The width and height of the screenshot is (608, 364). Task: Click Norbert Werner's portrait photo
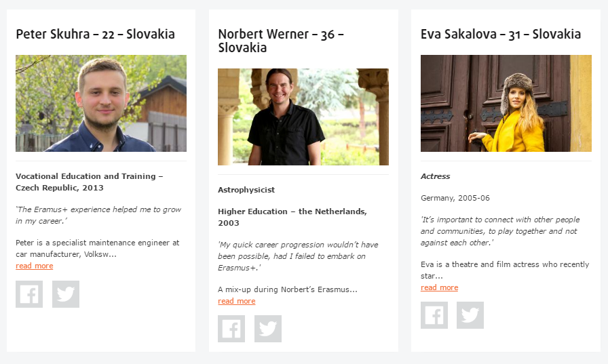[303, 117]
